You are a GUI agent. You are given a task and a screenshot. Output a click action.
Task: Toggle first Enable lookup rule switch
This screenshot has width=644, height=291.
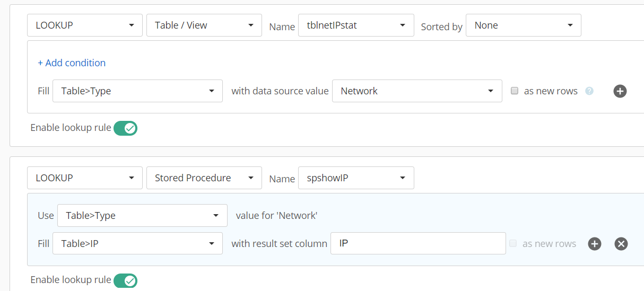(126, 128)
